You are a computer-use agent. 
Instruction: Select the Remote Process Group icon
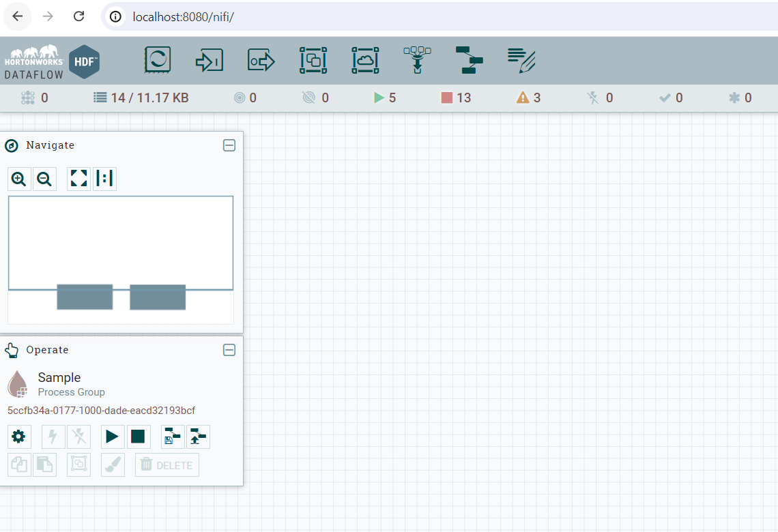click(365, 61)
